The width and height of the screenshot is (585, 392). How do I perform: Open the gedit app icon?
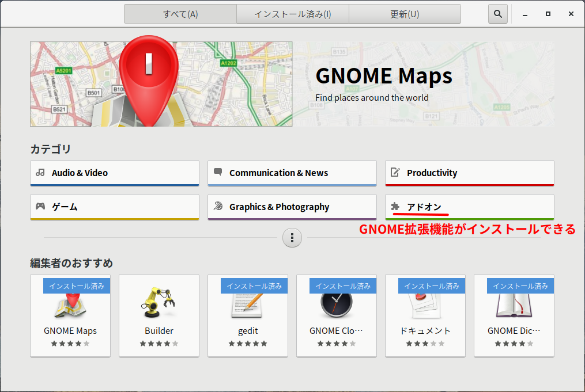tap(248, 305)
